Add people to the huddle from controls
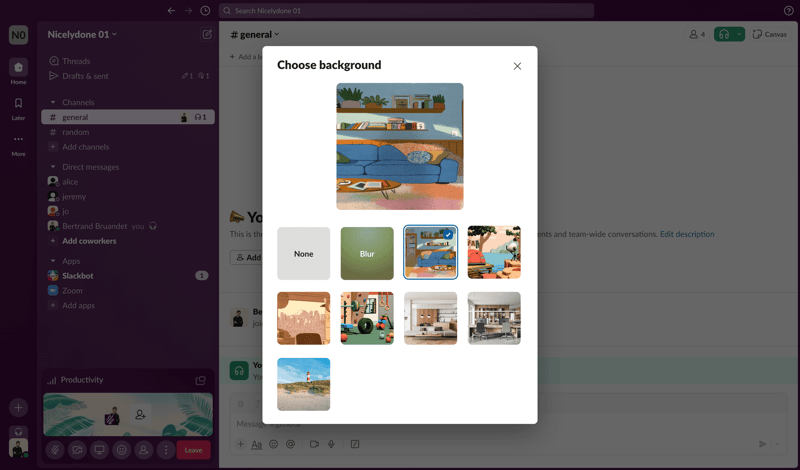The width and height of the screenshot is (800, 470). (144, 450)
